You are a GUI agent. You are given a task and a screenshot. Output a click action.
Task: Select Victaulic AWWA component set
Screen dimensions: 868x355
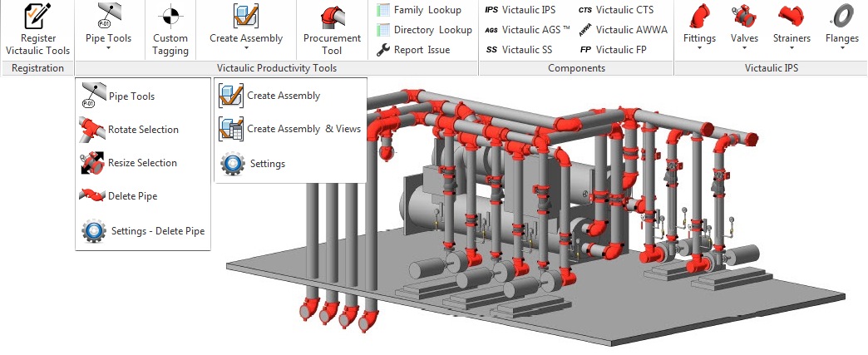click(623, 30)
